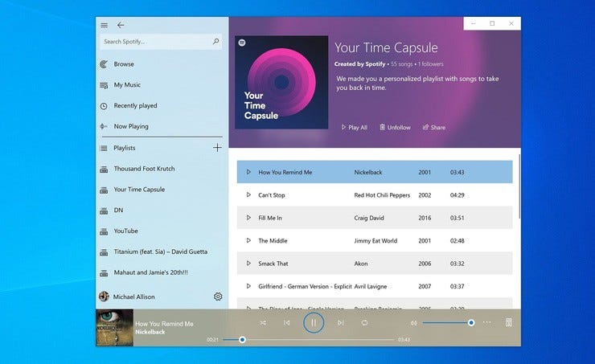Maximize the Spotify client window

(492, 23)
